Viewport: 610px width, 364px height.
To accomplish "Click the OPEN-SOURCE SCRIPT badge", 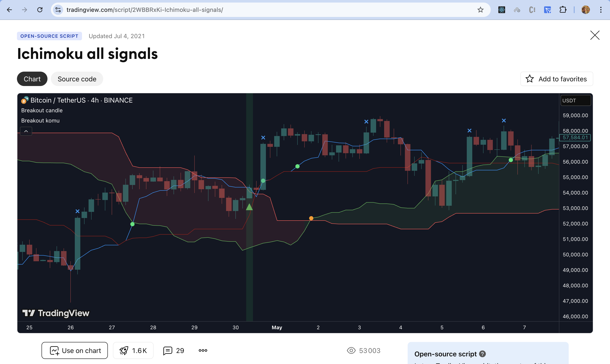I will point(49,36).
